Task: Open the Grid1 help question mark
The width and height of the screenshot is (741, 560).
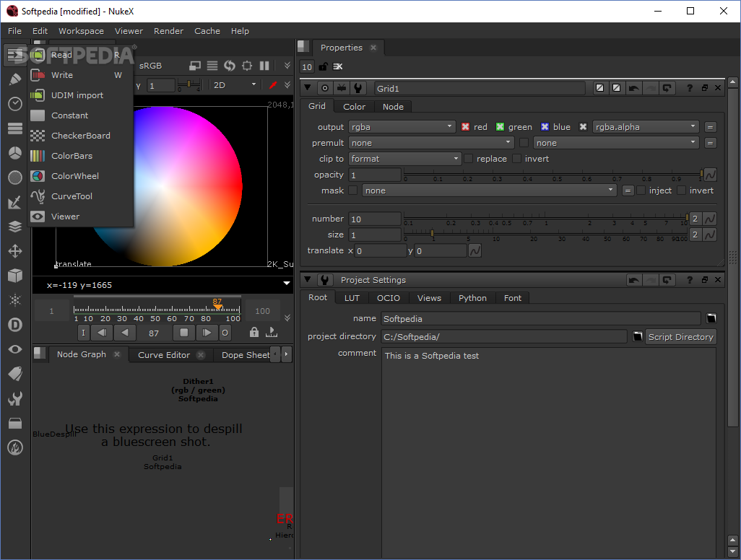Action: tap(690, 88)
